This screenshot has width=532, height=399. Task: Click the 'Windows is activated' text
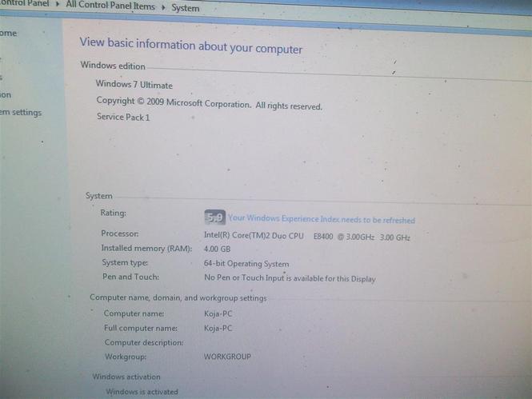[x=142, y=392]
